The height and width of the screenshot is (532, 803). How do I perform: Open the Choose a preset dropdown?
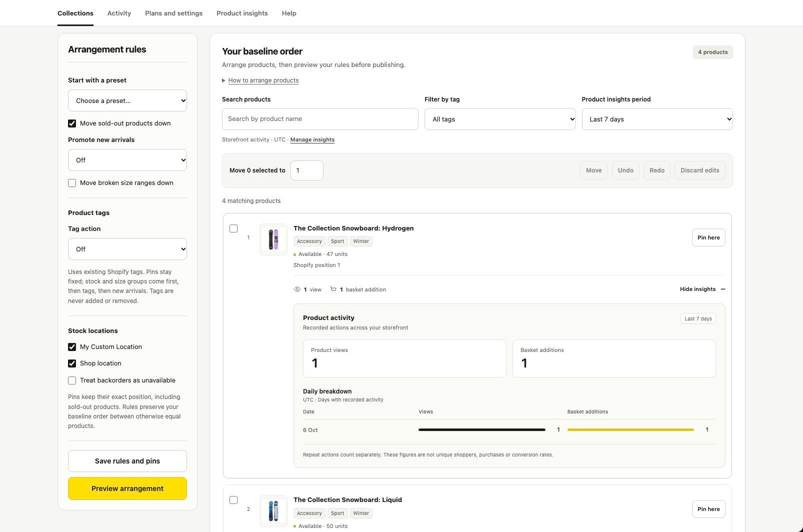click(127, 100)
